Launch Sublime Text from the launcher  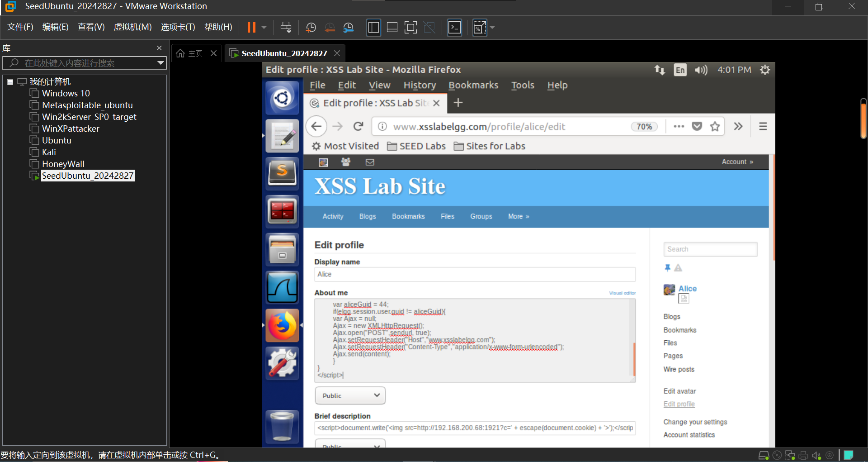pyautogui.click(x=282, y=173)
